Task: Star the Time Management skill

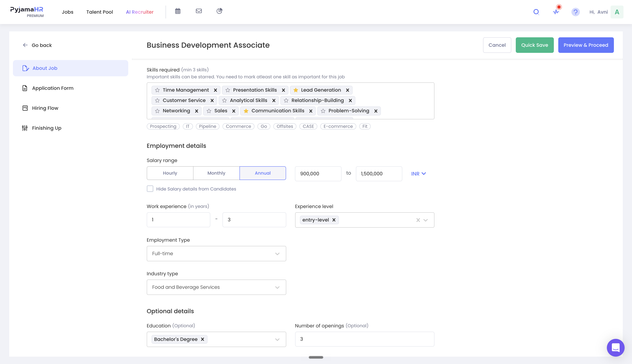Action: pos(157,90)
